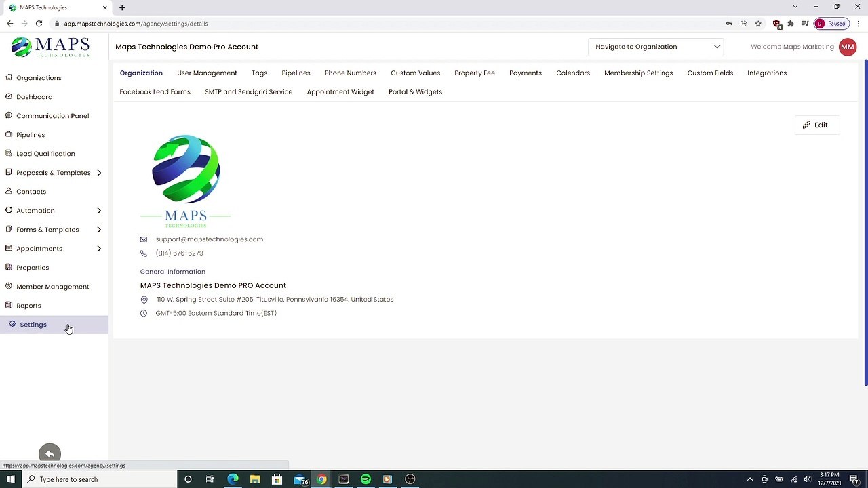Click the Settings gear icon

coord(12,324)
